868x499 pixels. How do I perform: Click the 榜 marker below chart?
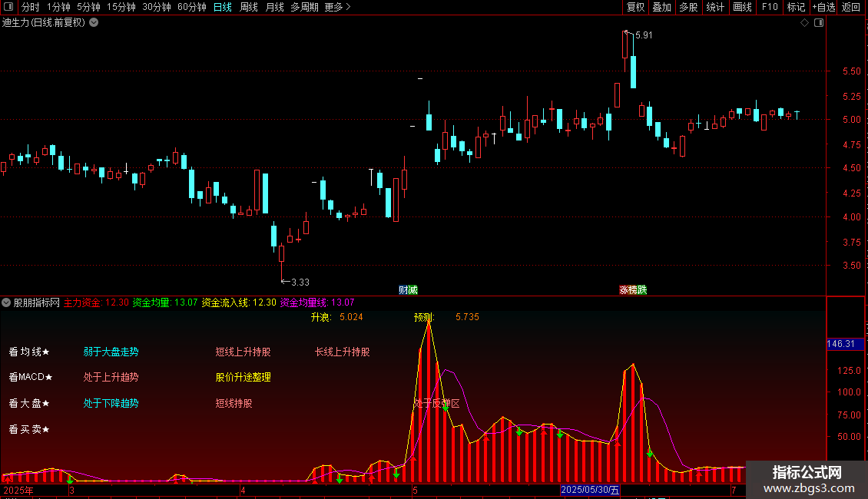click(x=633, y=290)
